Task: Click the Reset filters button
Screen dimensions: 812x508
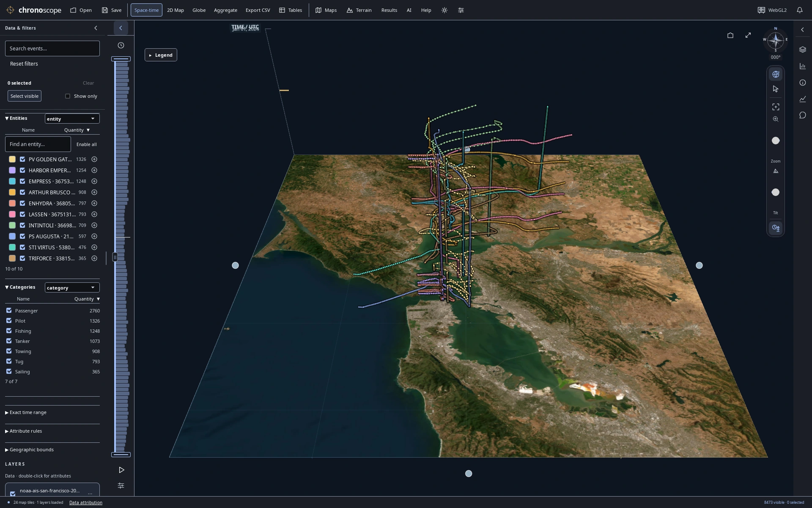Action: click(x=24, y=63)
